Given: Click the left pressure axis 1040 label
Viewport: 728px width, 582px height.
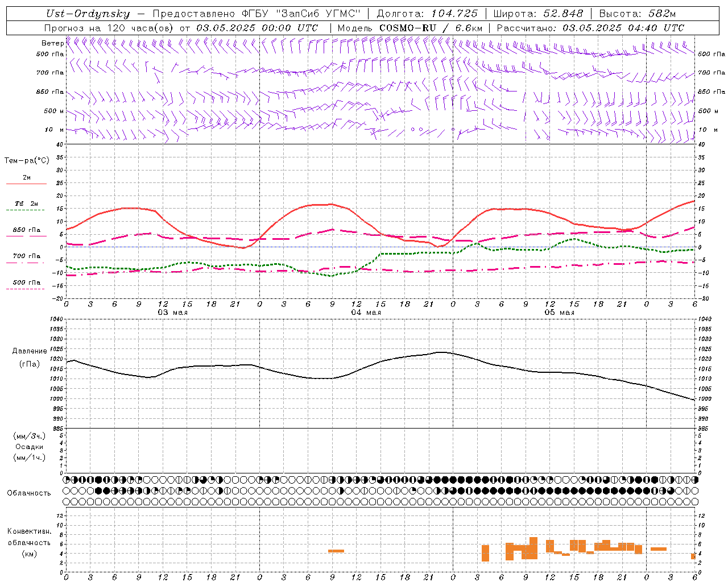Looking at the screenshot, I should [x=56, y=319].
